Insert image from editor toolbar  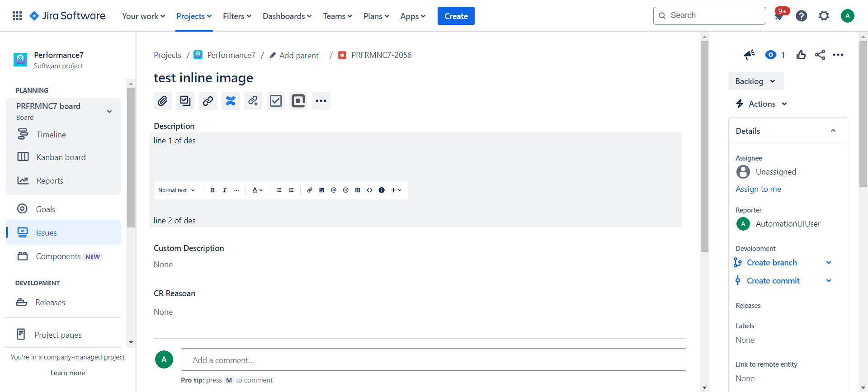click(321, 190)
